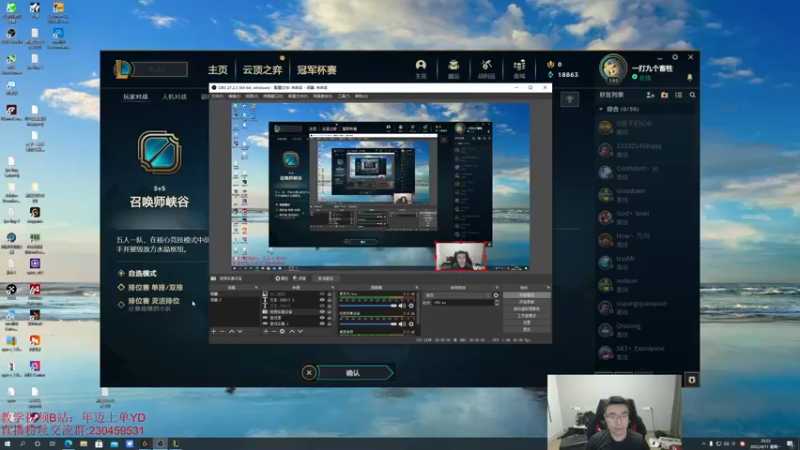The image size is (800, 450).
Task: Open the 主页 home tab
Action: pyautogui.click(x=217, y=70)
